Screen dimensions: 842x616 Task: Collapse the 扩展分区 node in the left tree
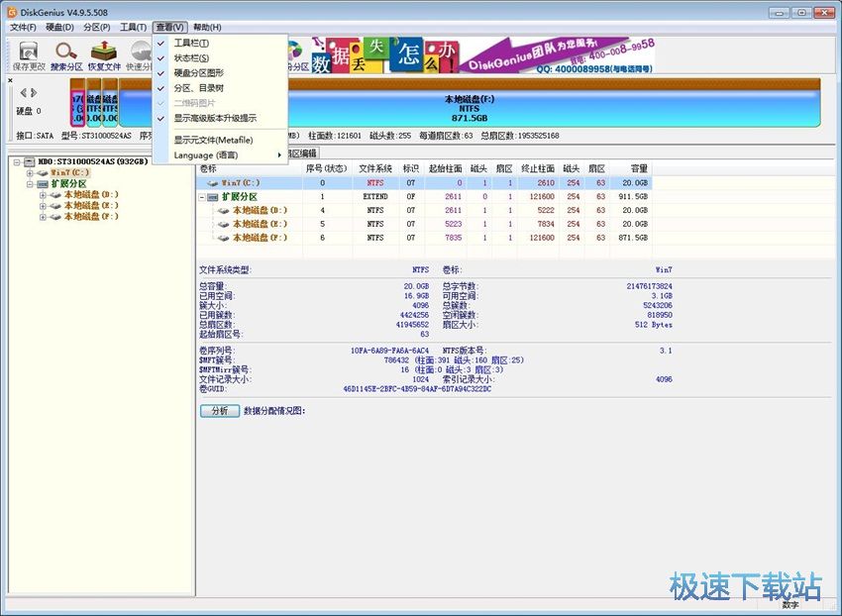pyautogui.click(x=30, y=184)
